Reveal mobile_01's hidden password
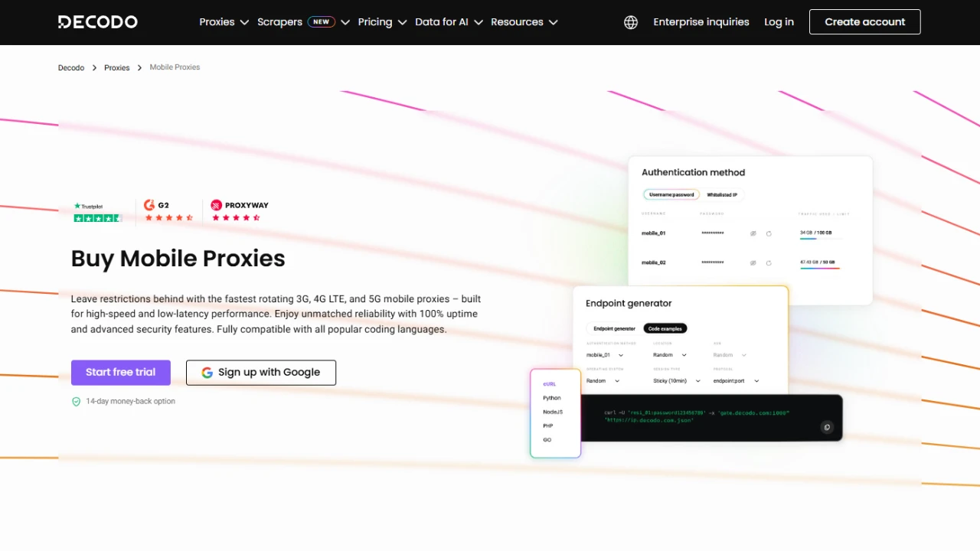This screenshot has width=980, height=551. click(753, 233)
